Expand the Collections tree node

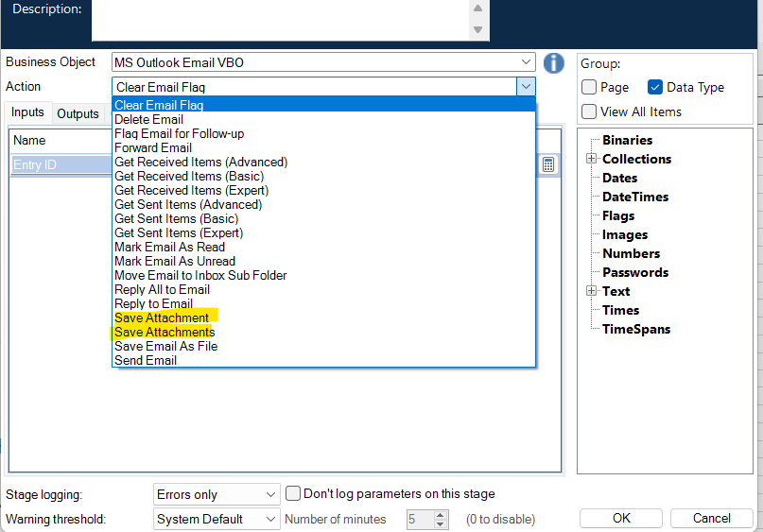point(591,159)
